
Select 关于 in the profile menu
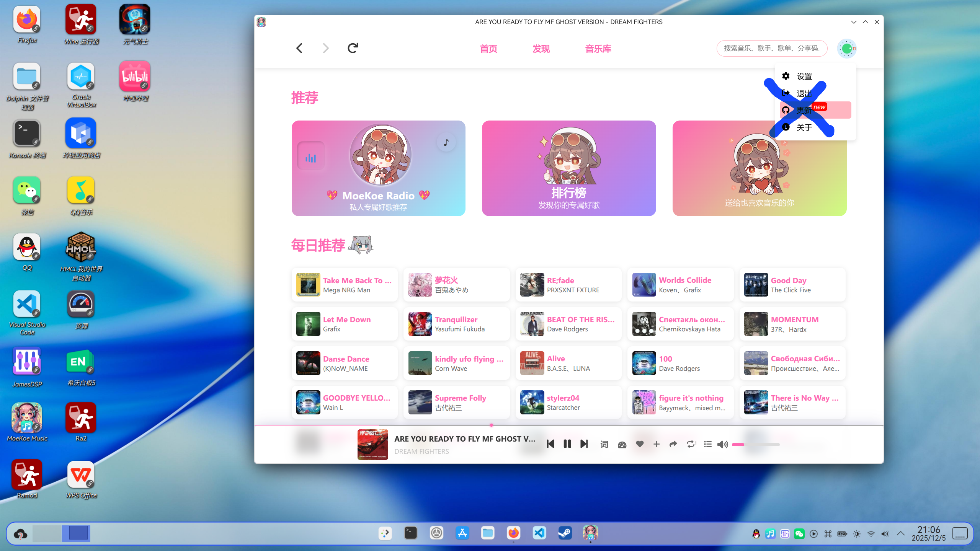click(x=815, y=127)
